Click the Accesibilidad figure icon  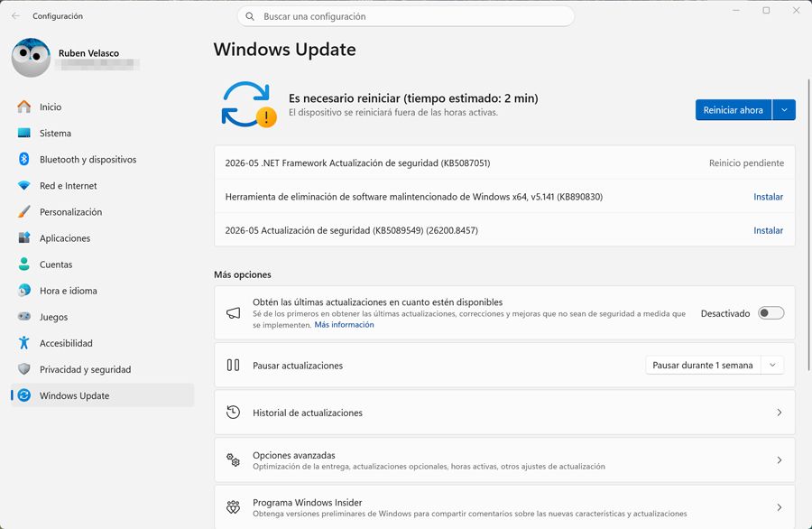(x=23, y=343)
